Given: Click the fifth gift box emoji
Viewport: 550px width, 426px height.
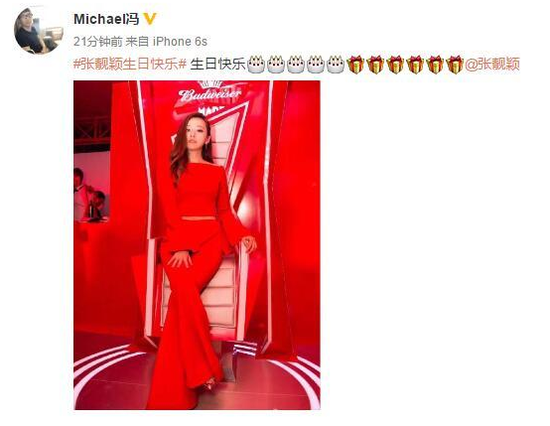Looking at the screenshot, I should (435, 65).
